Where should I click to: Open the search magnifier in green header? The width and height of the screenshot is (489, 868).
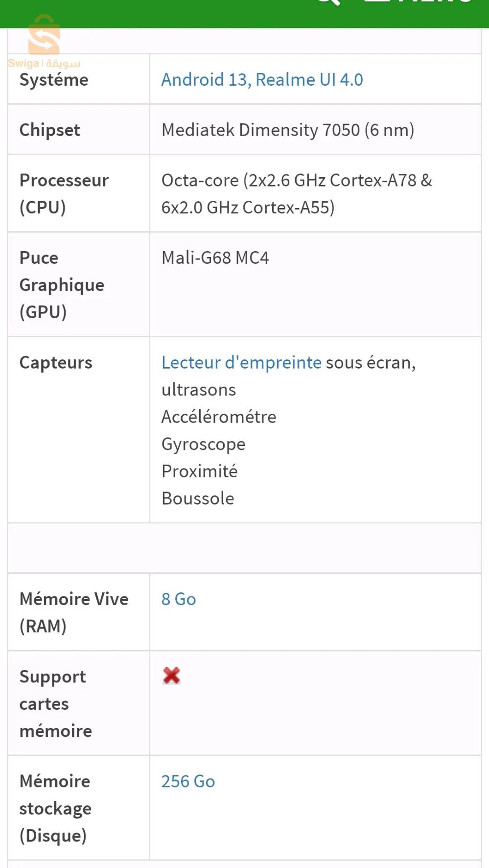[x=327, y=2]
